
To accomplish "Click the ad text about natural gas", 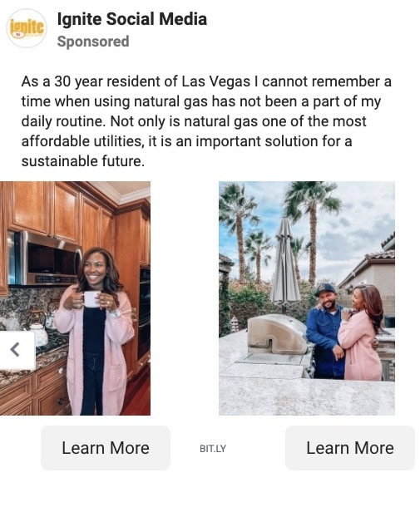I will (206, 121).
